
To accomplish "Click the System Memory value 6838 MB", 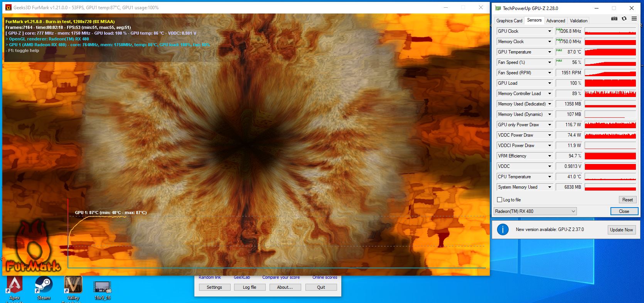I will click(573, 187).
